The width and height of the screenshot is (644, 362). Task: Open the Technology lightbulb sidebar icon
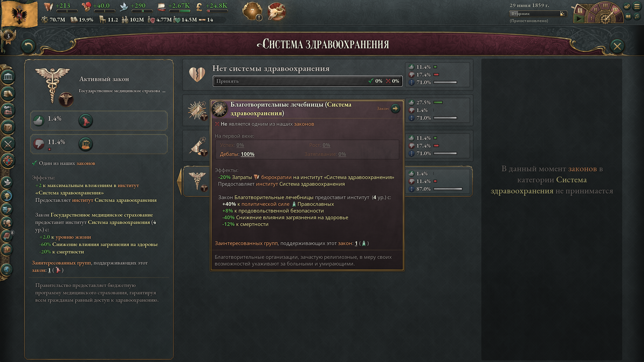(7, 196)
